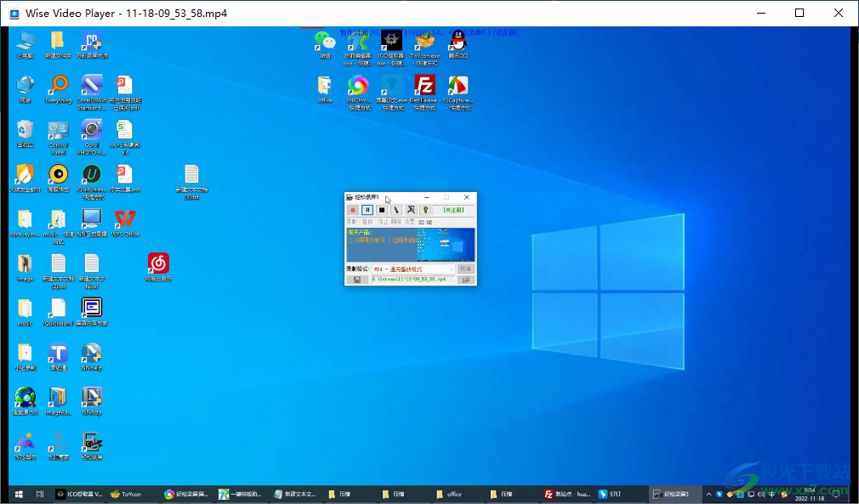Image resolution: width=859 pixels, height=504 pixels.
Task: Open the MP4 recording format dropdown
Action: point(452,269)
